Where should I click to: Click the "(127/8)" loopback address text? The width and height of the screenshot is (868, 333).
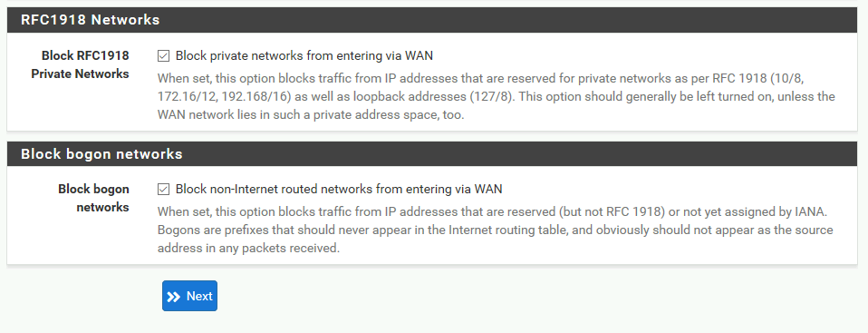click(494, 96)
